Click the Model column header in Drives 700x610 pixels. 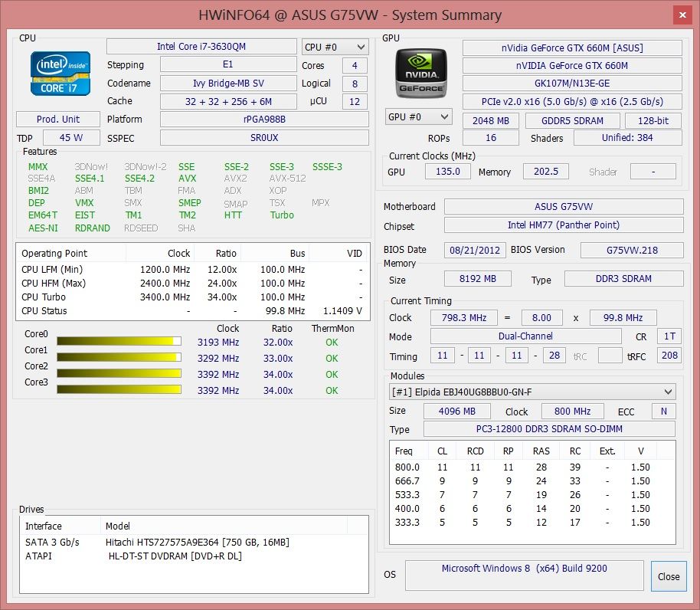click(x=224, y=526)
